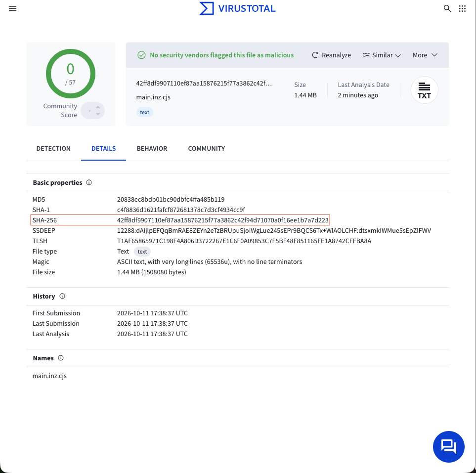Screen dimensions: 476x473
Task: Open the apps grid icon
Action: click(x=462, y=8)
